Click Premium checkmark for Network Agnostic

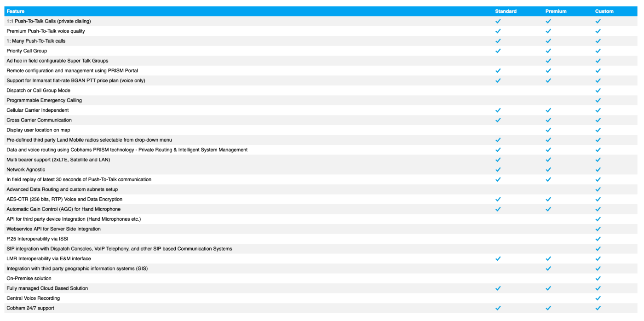pyautogui.click(x=548, y=170)
